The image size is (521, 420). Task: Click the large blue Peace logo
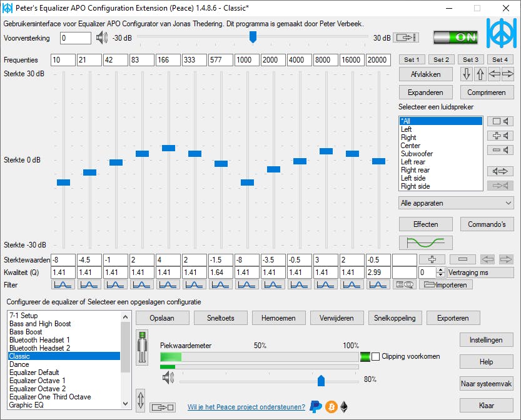click(x=502, y=33)
